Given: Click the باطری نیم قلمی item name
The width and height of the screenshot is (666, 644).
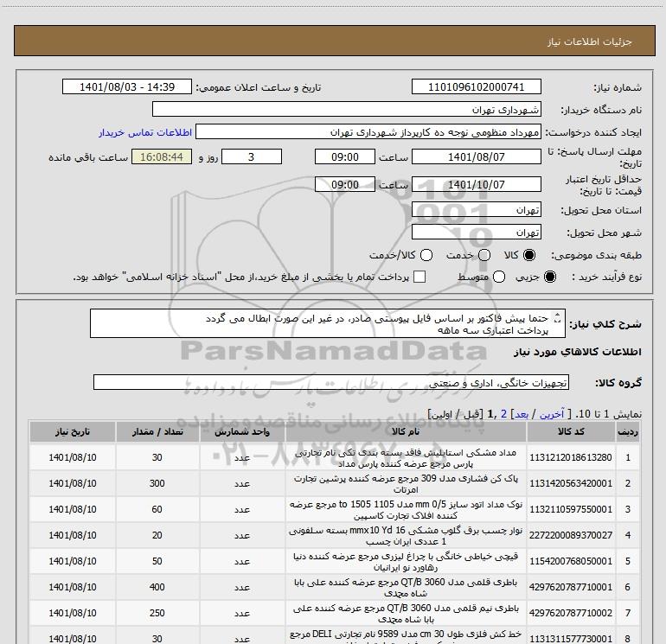Looking at the screenshot, I should click(406, 614).
